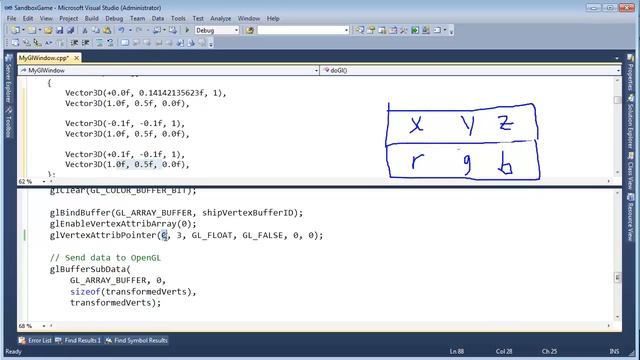This screenshot has width=640, height=360.
Task: Open the Solution Explorer side tab
Action: [x=631, y=123]
